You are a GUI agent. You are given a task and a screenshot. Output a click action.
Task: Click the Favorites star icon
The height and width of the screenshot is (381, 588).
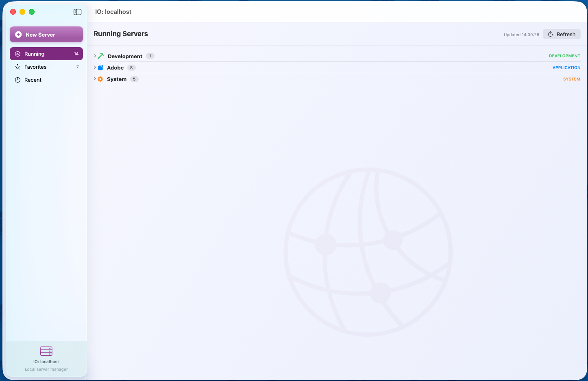(17, 67)
